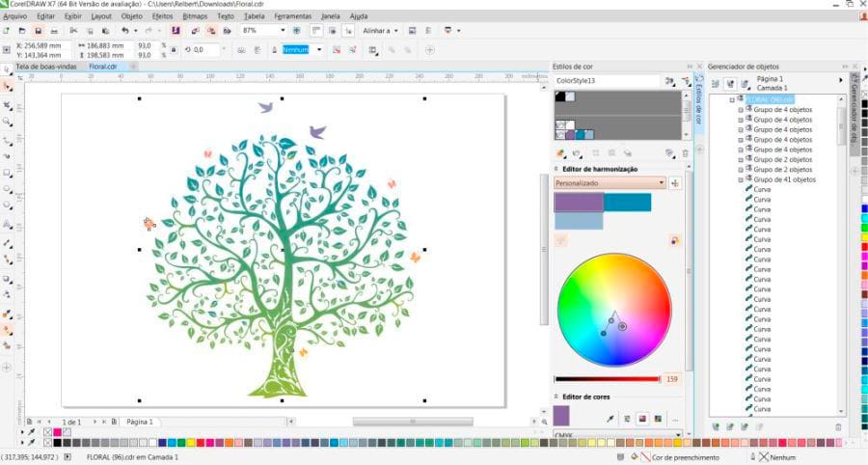Click the New document icon
This screenshot has width=868, height=465.
coord(6,31)
